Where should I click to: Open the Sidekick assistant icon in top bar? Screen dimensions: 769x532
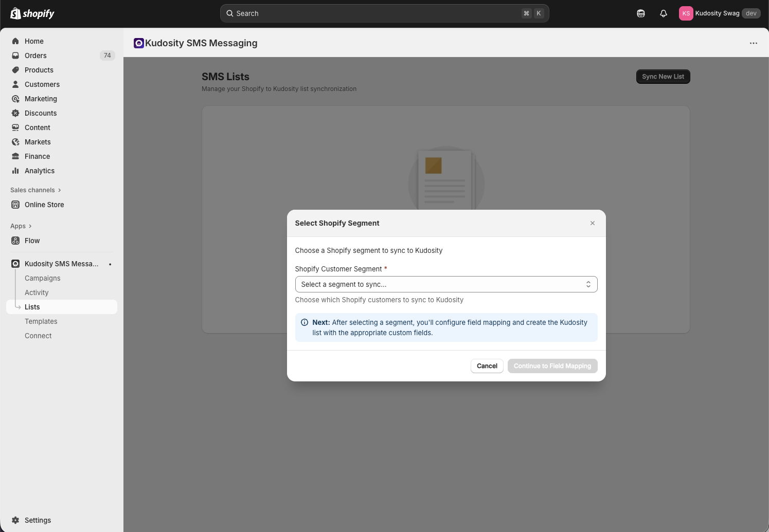click(x=641, y=13)
